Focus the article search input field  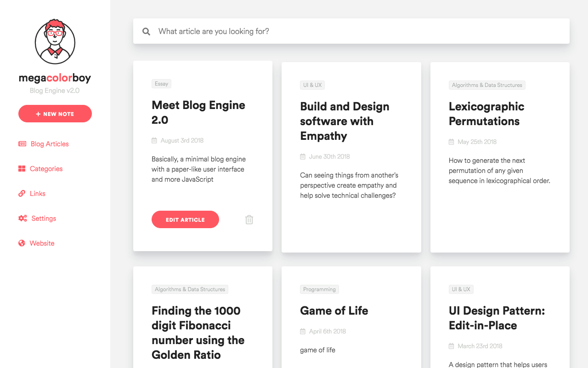(351, 31)
